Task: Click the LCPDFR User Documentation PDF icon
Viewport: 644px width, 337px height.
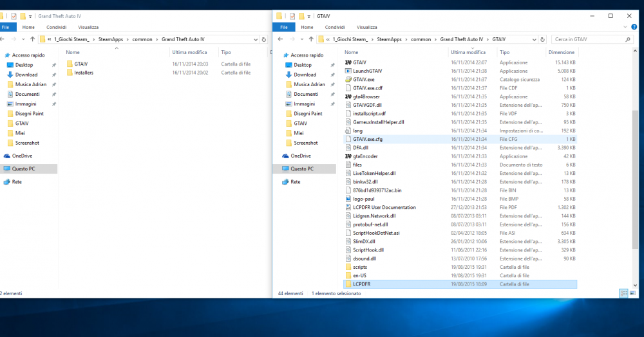Action: click(348, 207)
